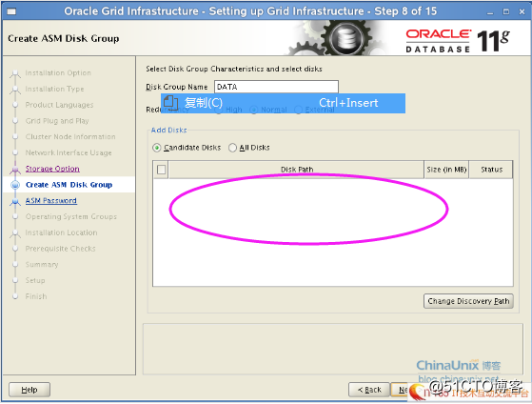Click the step icon beside ASM Password
This screenshot has width=532, height=404.
[x=15, y=201]
